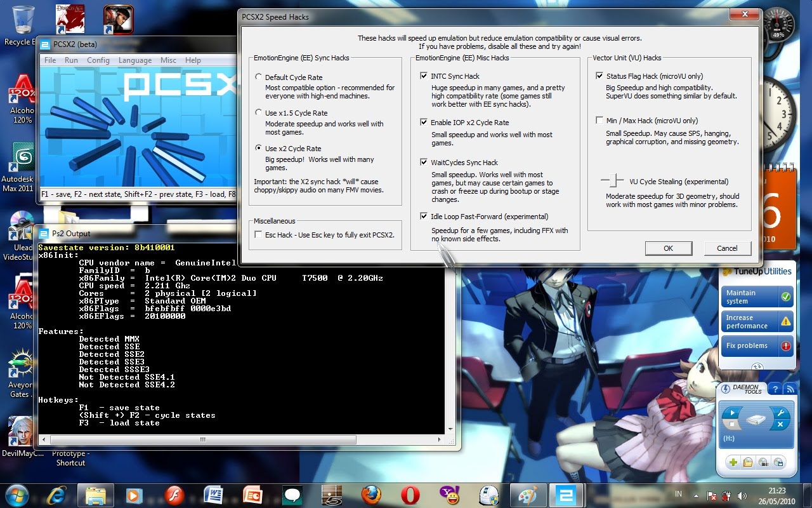Disable Enable IOP x2 Cycle Rate

[x=424, y=122]
